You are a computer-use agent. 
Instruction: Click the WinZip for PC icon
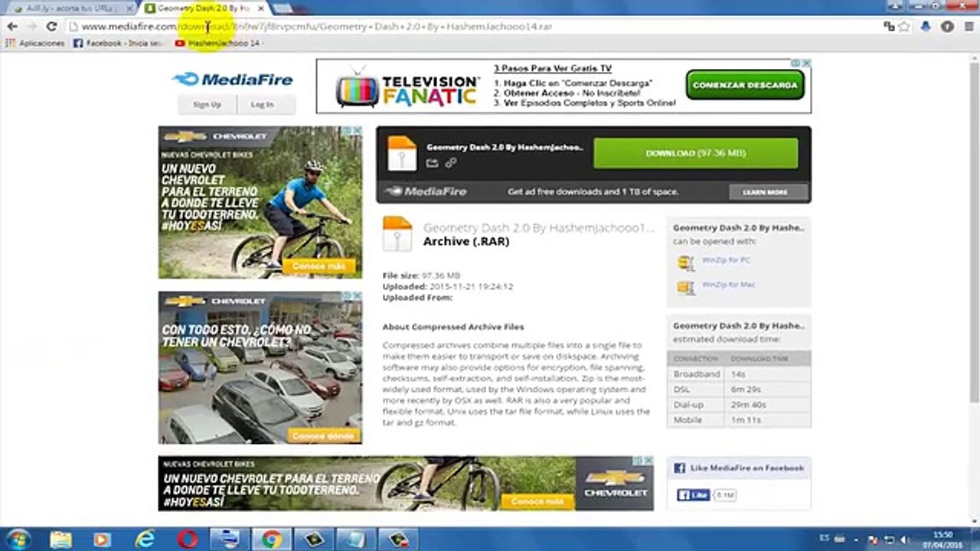coord(685,263)
